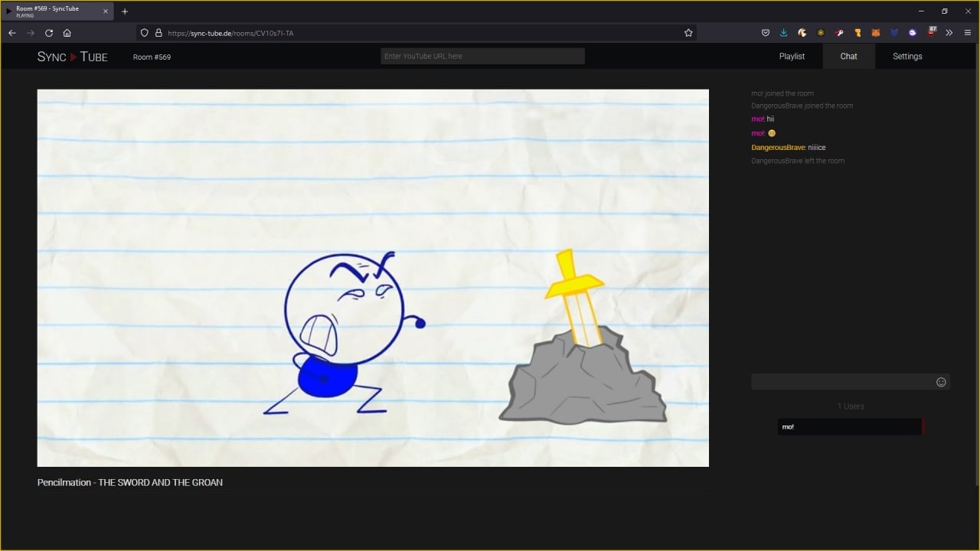Open the browser downloads panel
Screen dimensions: 980x551
[784, 33]
